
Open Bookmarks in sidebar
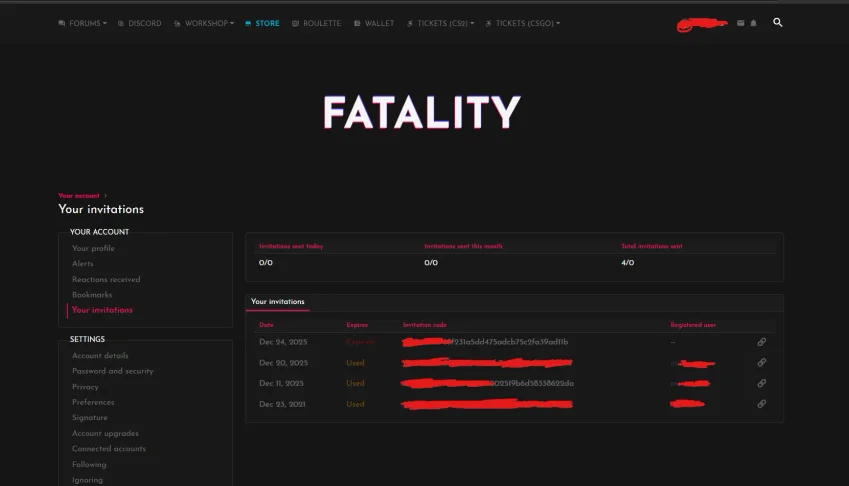click(92, 295)
